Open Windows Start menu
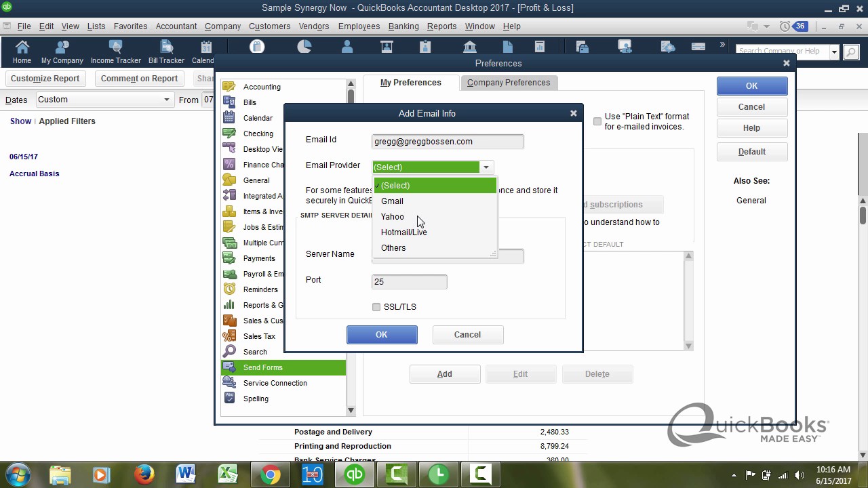Image resolution: width=868 pixels, height=488 pixels. point(17,474)
